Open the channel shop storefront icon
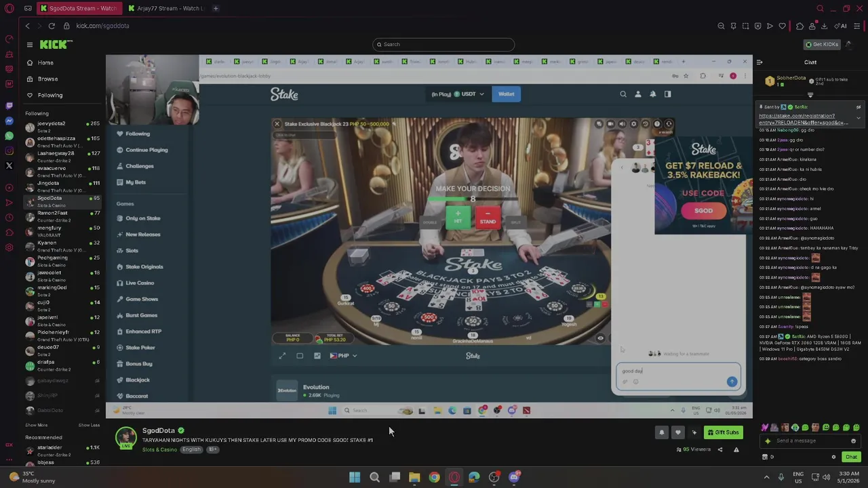The height and width of the screenshot is (488, 868). point(765,457)
